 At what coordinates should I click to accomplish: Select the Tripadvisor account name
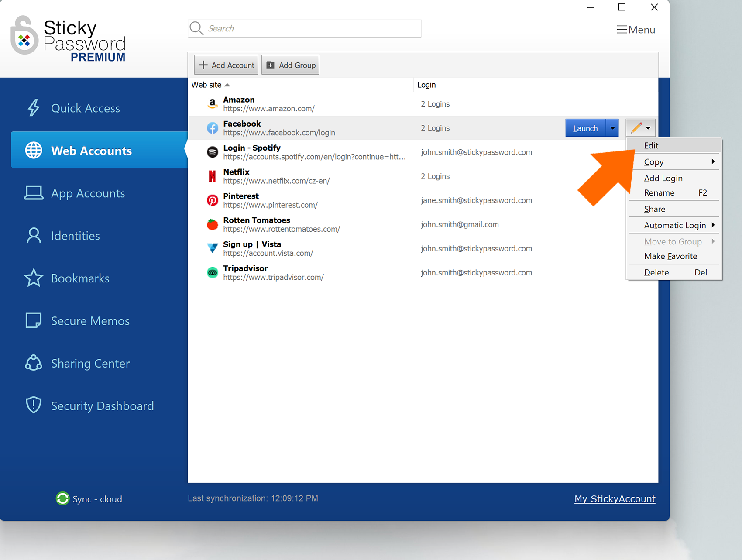[x=245, y=268]
